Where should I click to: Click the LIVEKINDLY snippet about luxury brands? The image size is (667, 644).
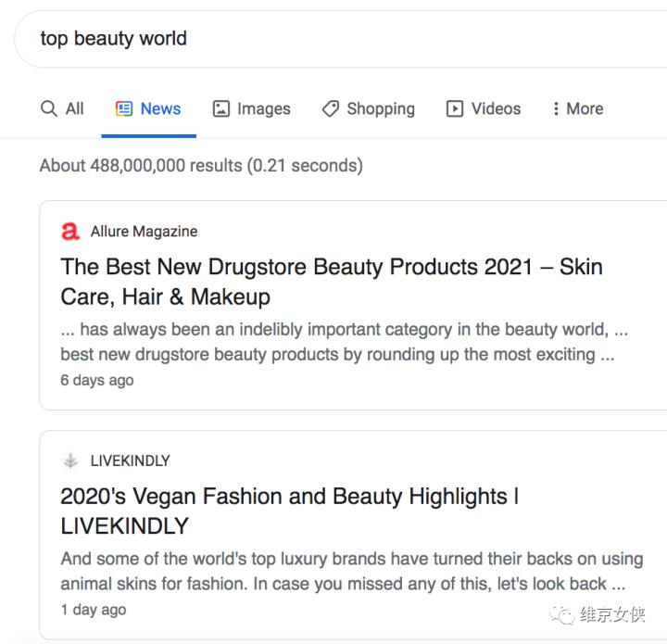(x=352, y=572)
